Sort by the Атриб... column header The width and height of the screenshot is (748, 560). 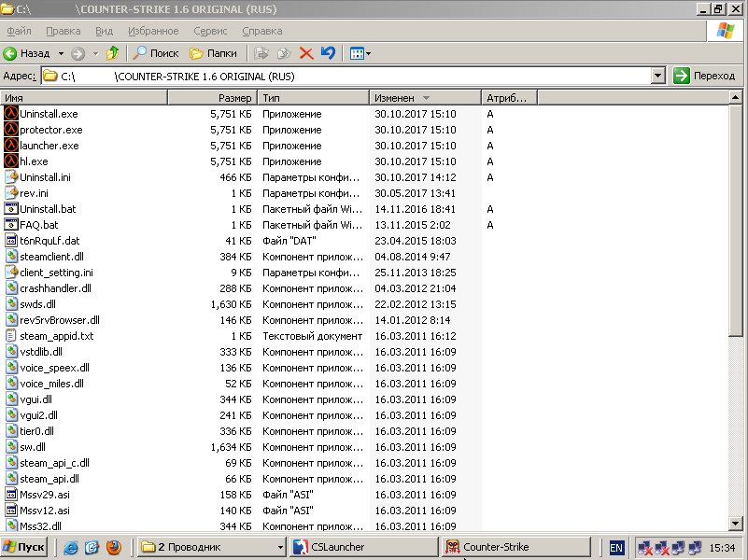510,98
